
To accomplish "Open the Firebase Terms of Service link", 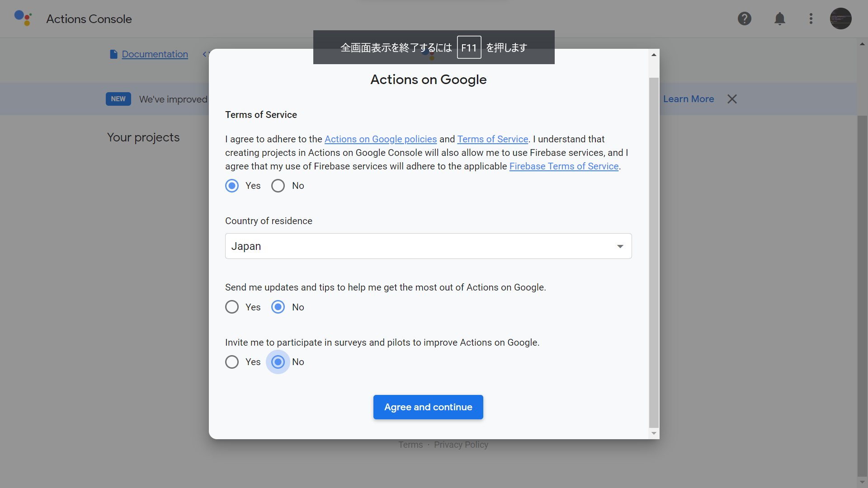I will click(x=563, y=166).
